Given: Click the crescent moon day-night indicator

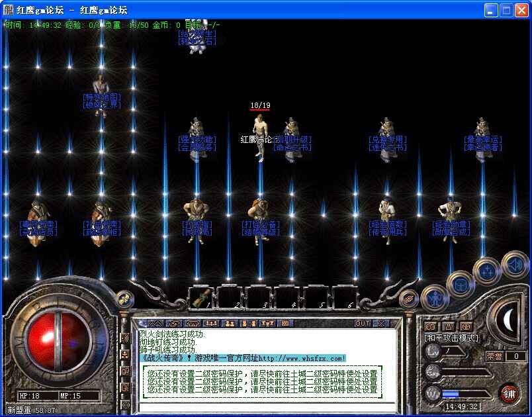Looking at the screenshot, I should pos(508,320).
